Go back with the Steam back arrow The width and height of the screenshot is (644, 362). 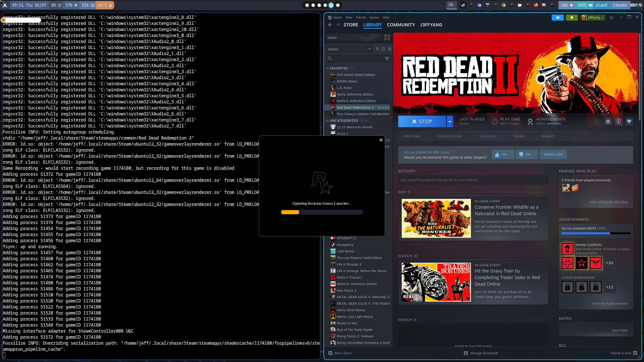(330, 25)
